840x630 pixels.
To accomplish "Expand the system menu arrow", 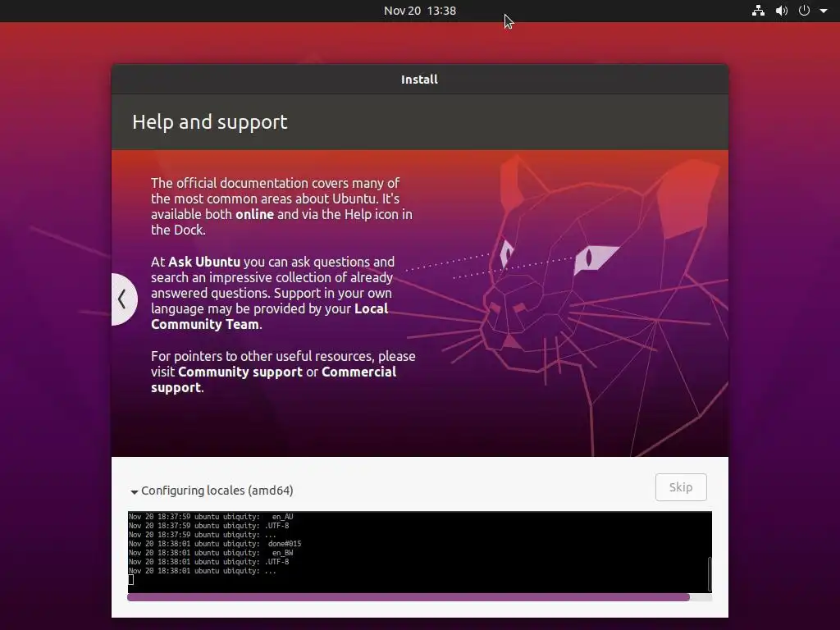I will 824,11.
